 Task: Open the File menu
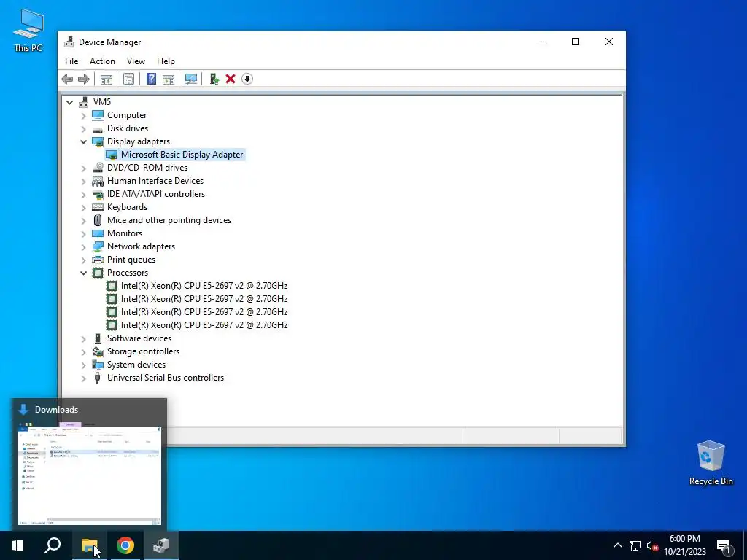tap(71, 61)
